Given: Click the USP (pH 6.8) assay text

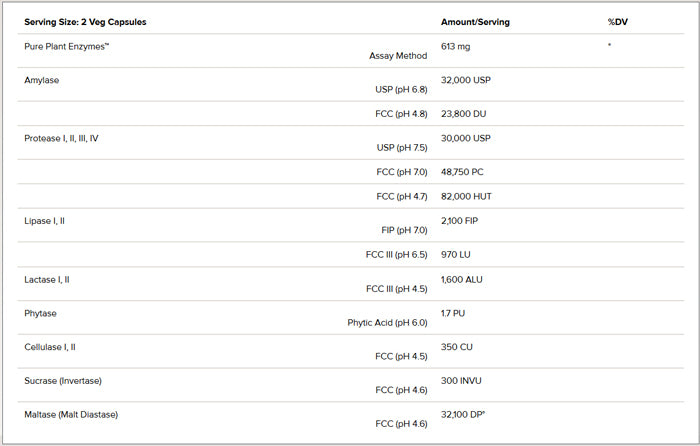Looking at the screenshot, I should [x=401, y=90].
